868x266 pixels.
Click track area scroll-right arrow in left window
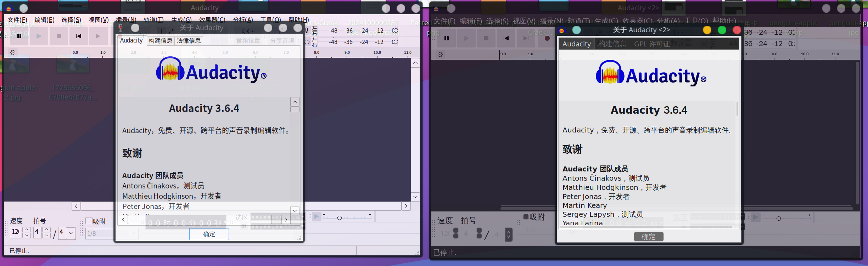[x=406, y=206]
